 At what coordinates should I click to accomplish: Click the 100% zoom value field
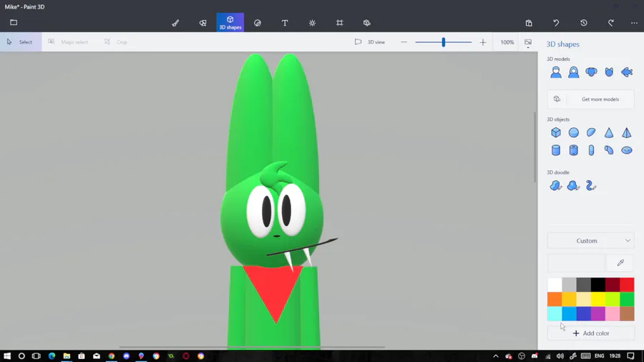[507, 42]
